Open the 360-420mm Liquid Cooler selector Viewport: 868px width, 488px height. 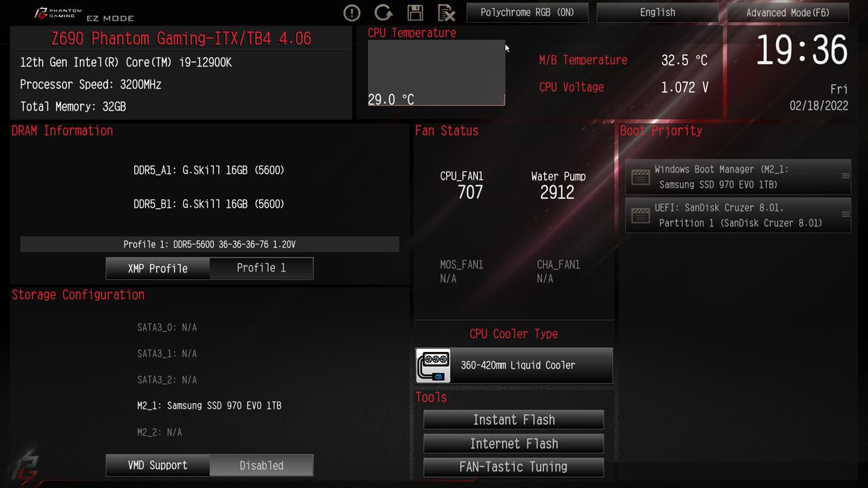[514, 366]
